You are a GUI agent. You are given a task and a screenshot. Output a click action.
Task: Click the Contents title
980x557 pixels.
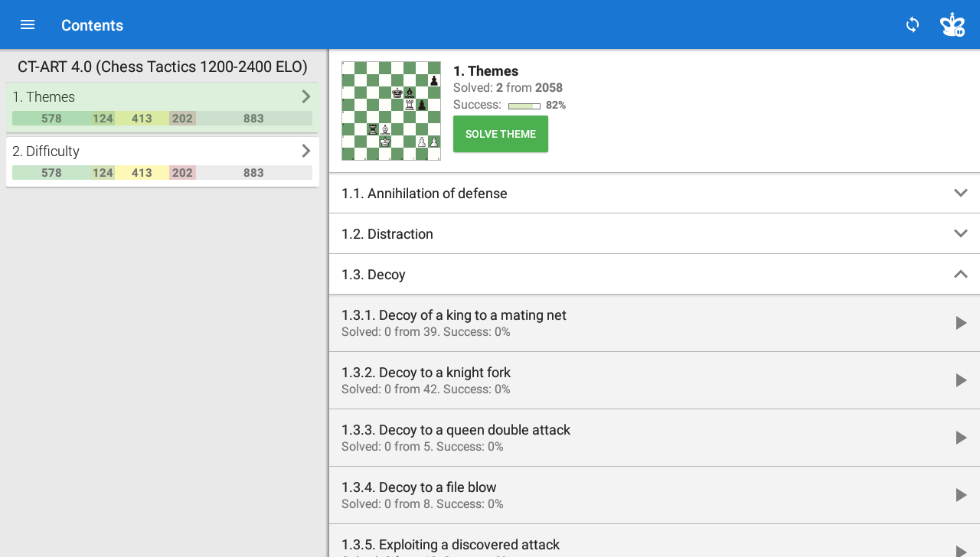(92, 25)
